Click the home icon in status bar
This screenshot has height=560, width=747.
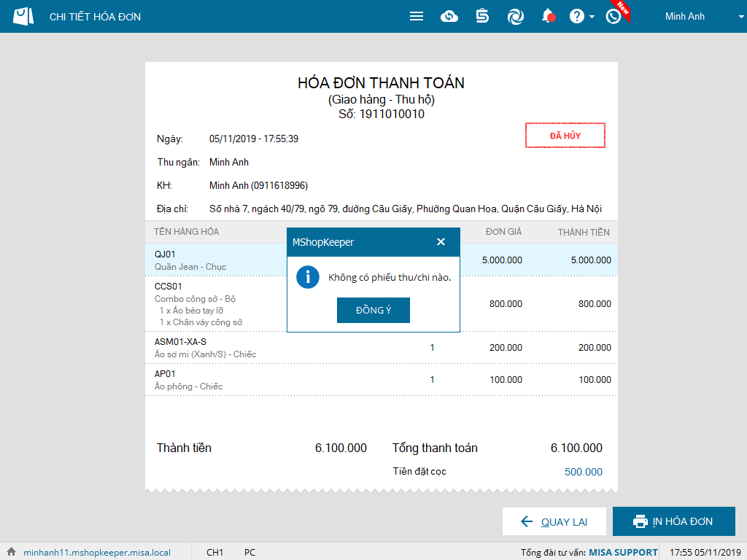coord(12,552)
